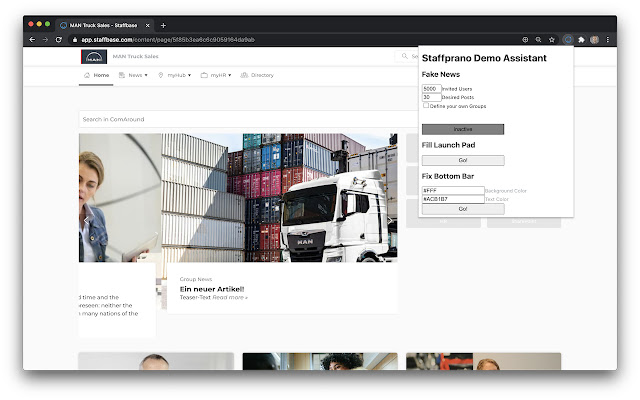The image size is (640, 400).
Task: Click the zoom magnifier icon in address bar
Action: 538,40
